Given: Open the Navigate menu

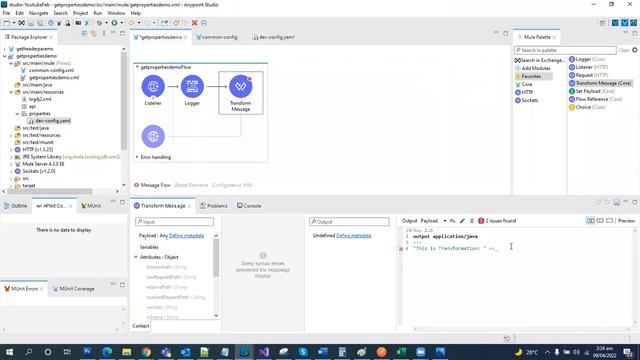Looking at the screenshot, I should [x=38, y=13].
